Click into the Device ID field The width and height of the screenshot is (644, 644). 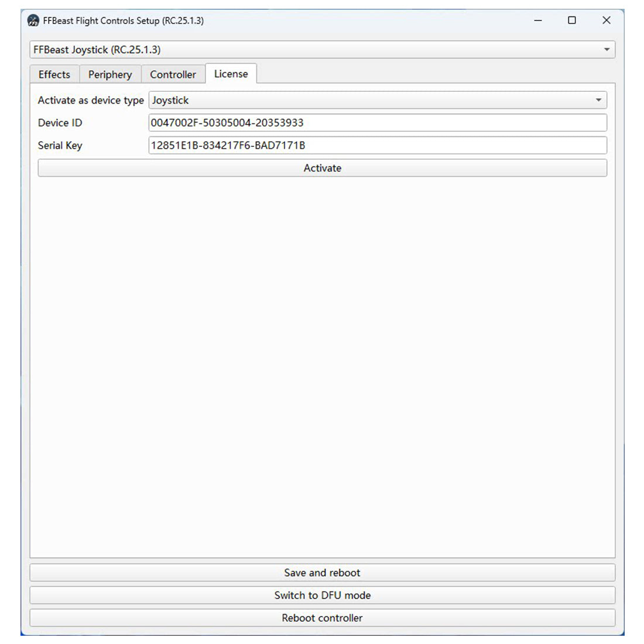pos(378,123)
